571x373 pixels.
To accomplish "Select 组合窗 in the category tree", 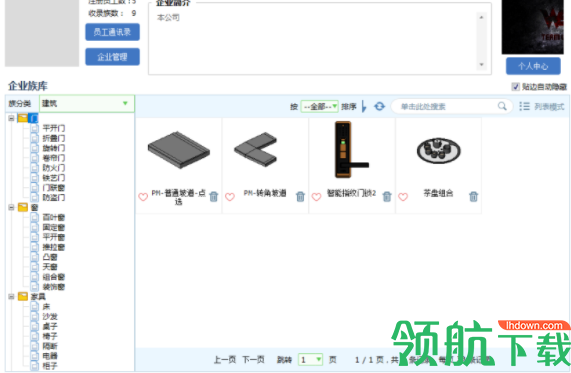I will coord(54,277).
